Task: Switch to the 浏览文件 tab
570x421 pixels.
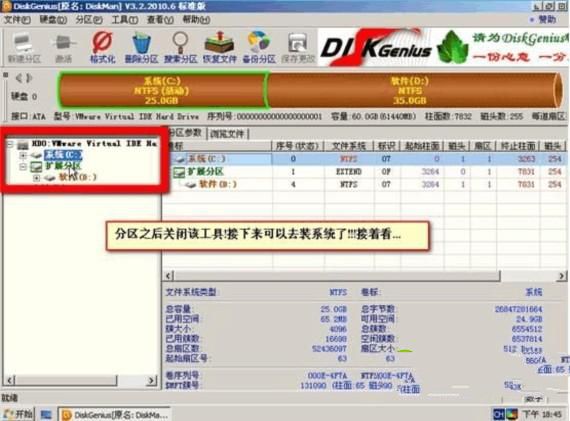Action: pyautogui.click(x=227, y=134)
